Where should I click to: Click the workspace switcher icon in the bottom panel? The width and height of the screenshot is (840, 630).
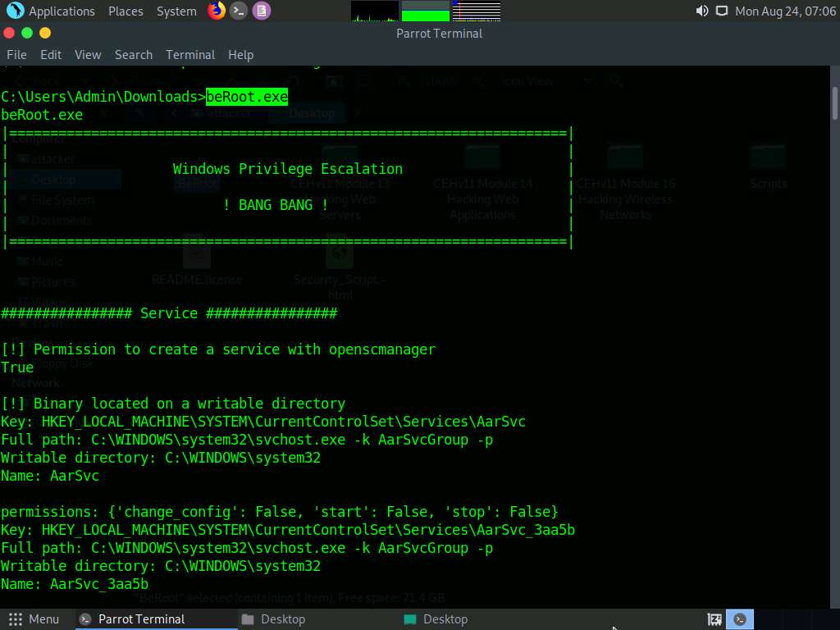[714, 619]
